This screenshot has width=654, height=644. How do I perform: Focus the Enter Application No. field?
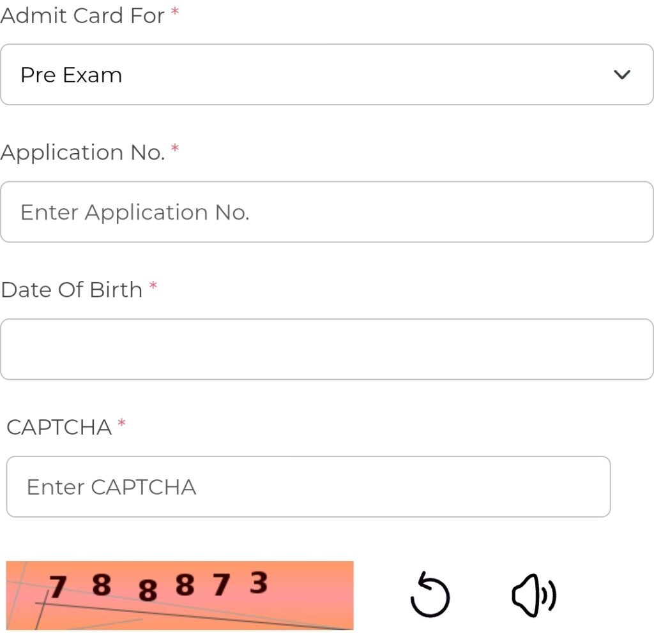[x=326, y=212]
